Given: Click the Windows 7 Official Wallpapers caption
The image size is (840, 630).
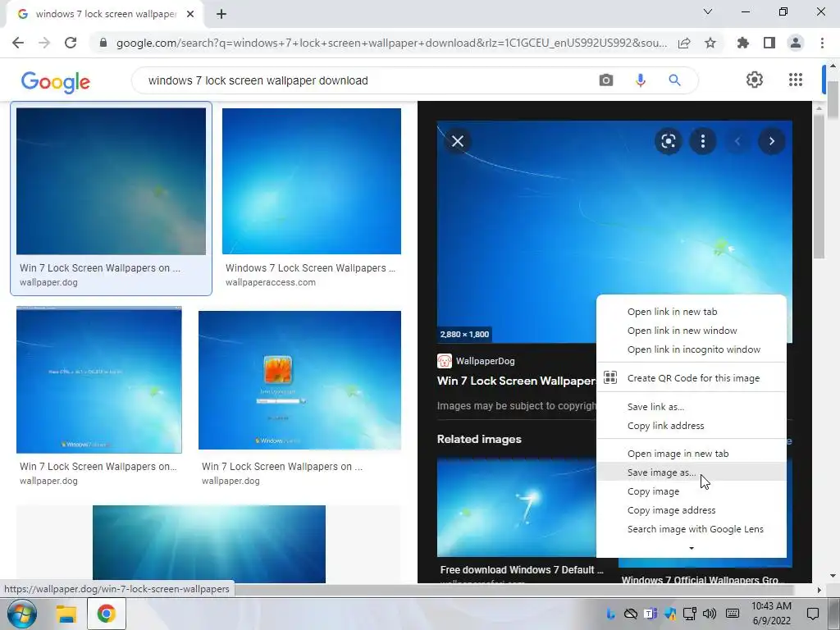Looking at the screenshot, I should 702,580.
